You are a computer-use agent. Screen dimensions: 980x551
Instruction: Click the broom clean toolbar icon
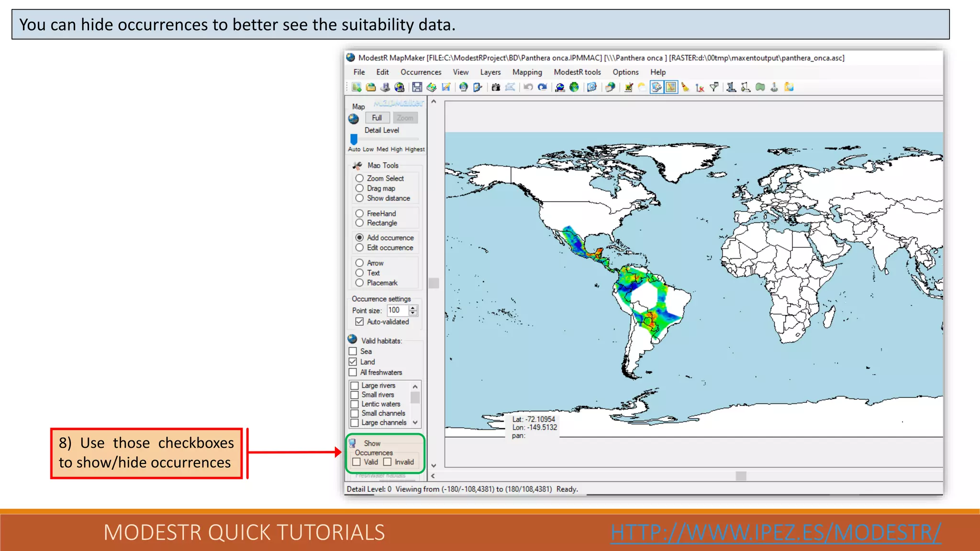click(685, 87)
